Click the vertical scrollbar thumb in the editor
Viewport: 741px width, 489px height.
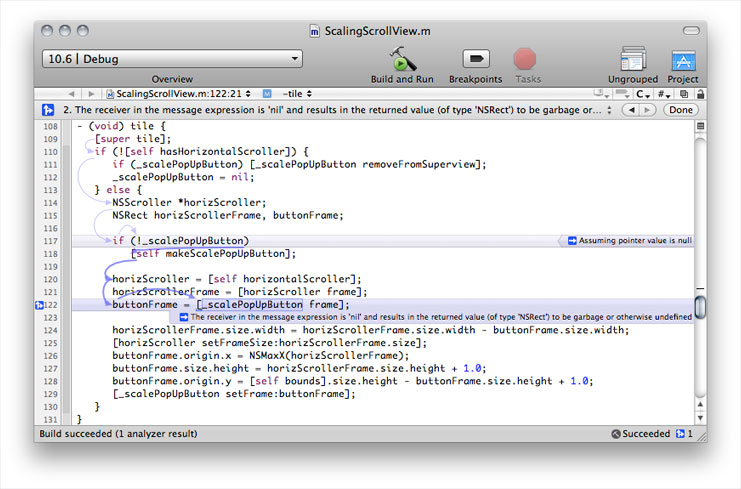(x=700, y=306)
